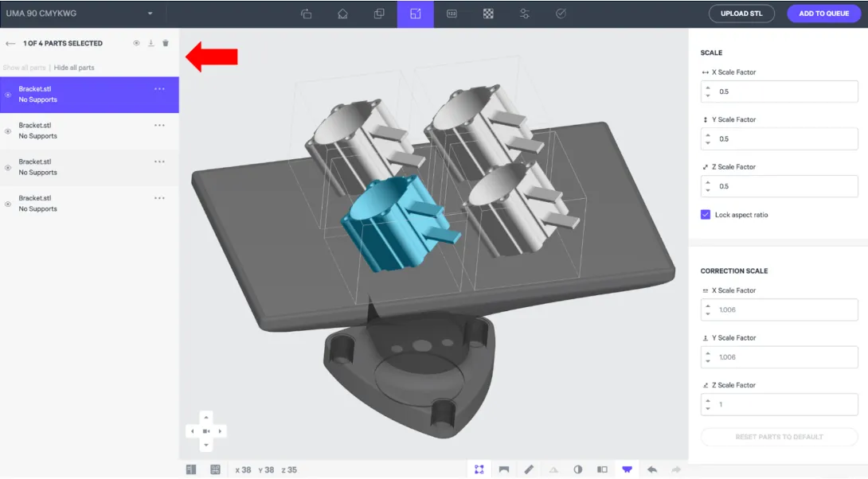Screen dimensions: 868x479
Task: Toggle eye icon on highlighted Bracket.stl row
Action: [8, 95]
